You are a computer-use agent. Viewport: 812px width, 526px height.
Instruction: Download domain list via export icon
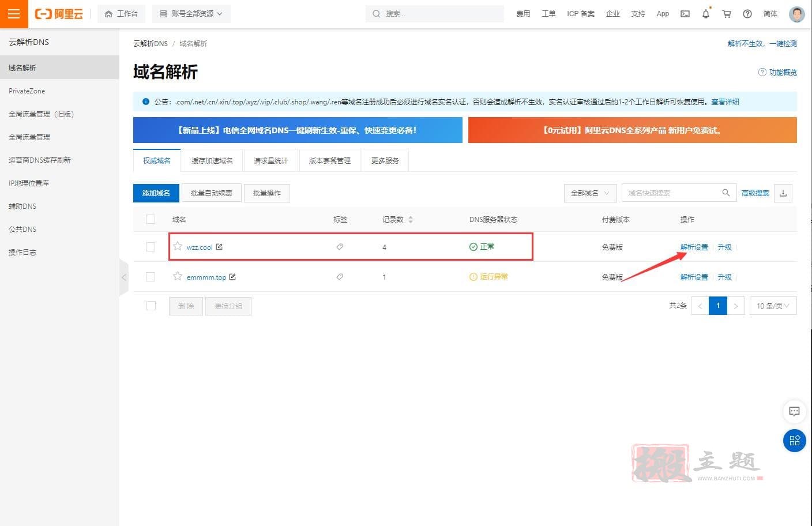tap(783, 193)
